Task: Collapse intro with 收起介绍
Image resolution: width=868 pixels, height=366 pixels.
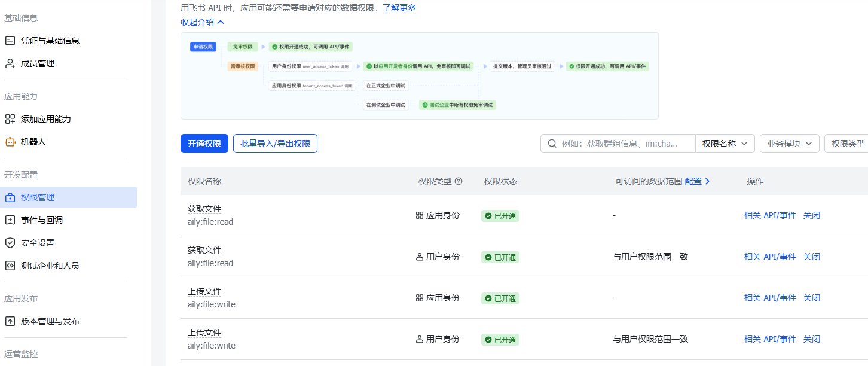Action: pos(202,22)
